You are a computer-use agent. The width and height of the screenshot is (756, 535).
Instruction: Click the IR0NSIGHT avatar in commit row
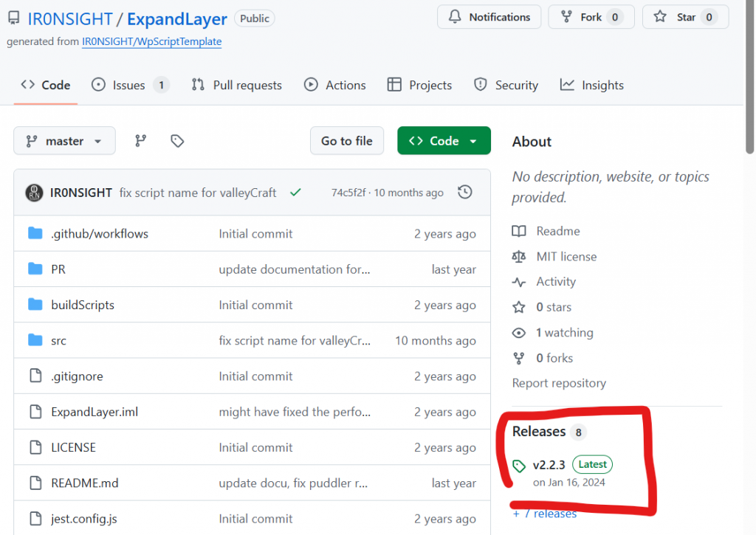(x=35, y=193)
